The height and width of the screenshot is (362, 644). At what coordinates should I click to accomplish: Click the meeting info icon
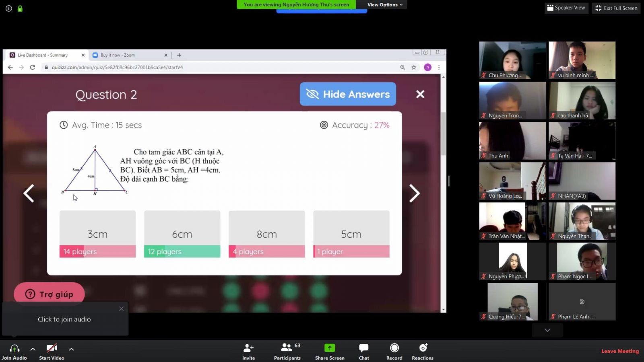(9, 8)
